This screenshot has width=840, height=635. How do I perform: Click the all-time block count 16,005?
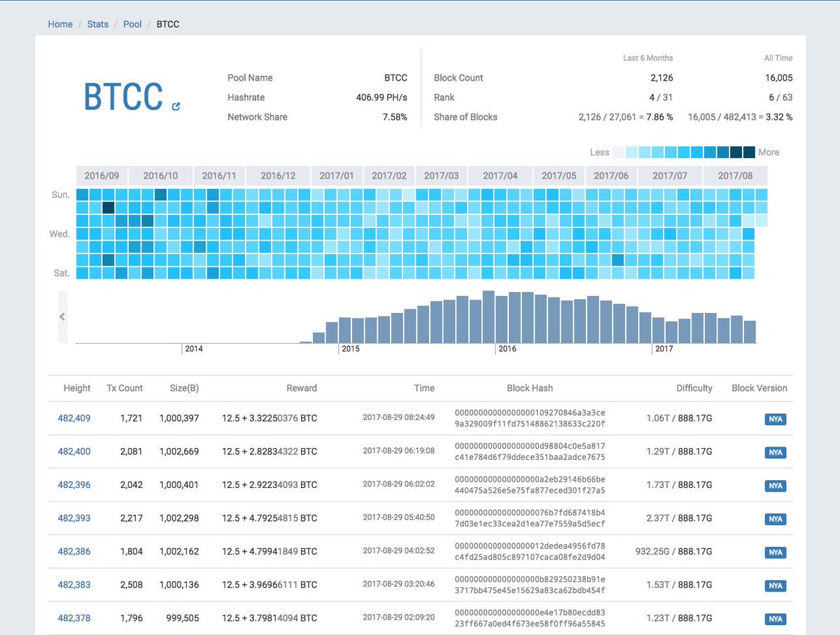pyautogui.click(x=779, y=78)
